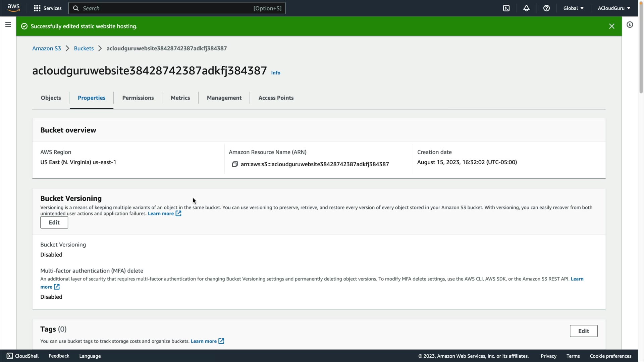
Task: Open the right-side info panel icon
Action: click(630, 25)
